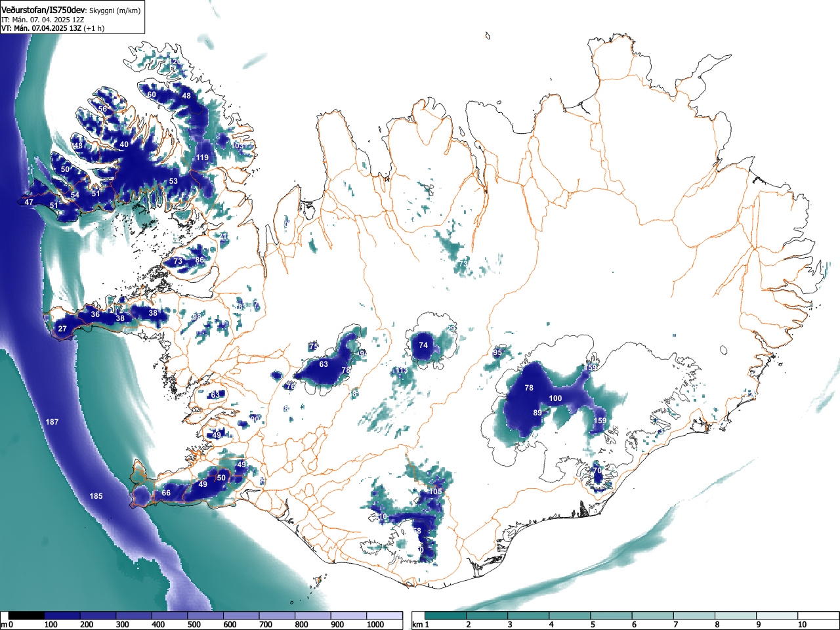Click the 5 tick label on the km legend
Screen dimensions: 840x630
[x=593, y=625]
